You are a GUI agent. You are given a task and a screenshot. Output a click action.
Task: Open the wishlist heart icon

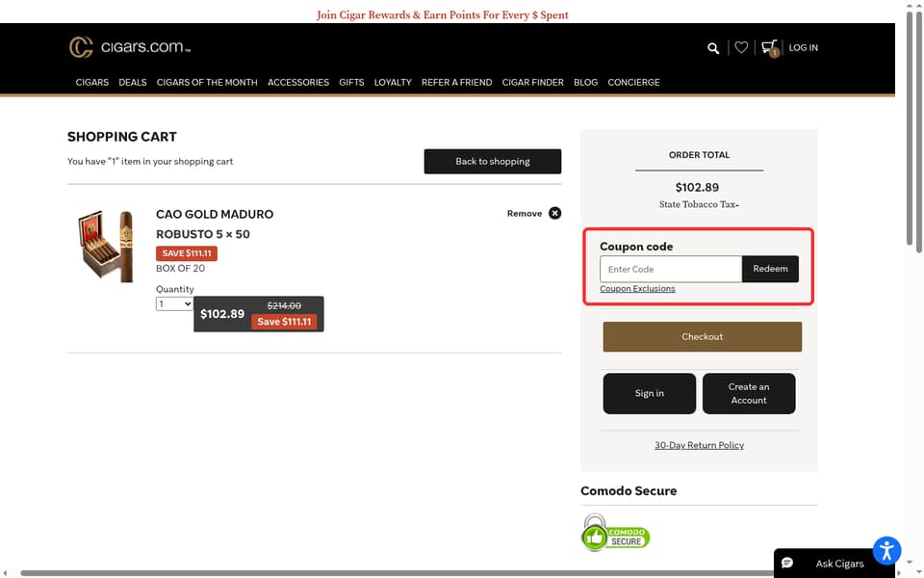[741, 47]
